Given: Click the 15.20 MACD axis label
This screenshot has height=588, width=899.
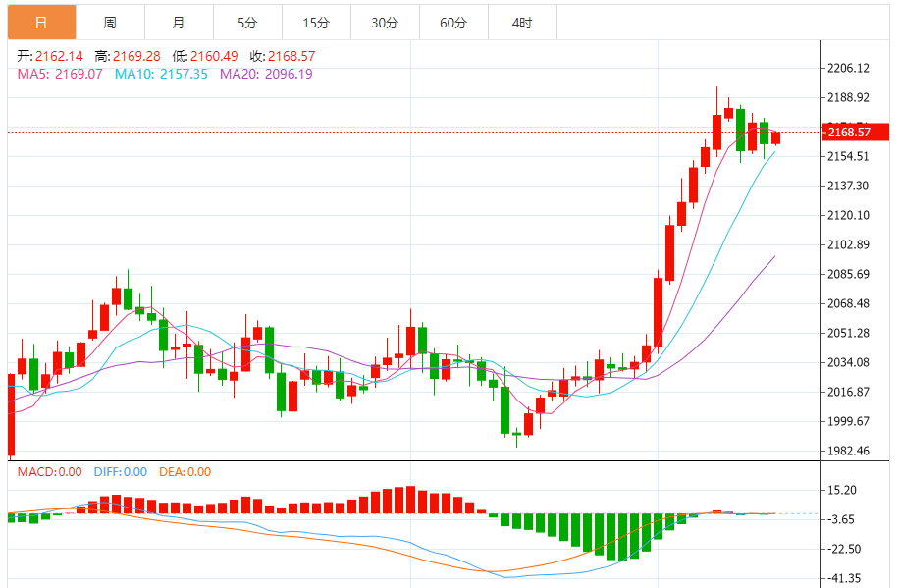Looking at the screenshot, I should (842, 491).
